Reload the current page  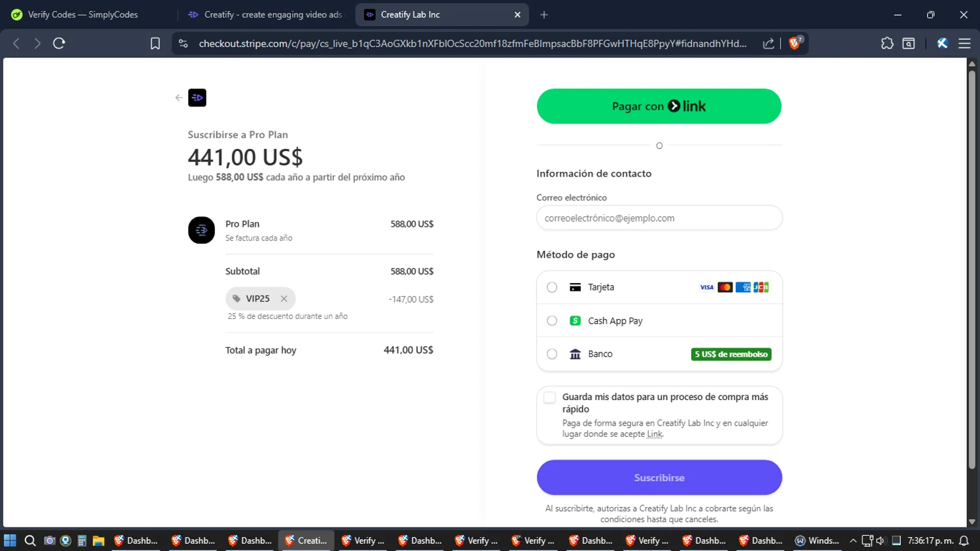(59, 43)
